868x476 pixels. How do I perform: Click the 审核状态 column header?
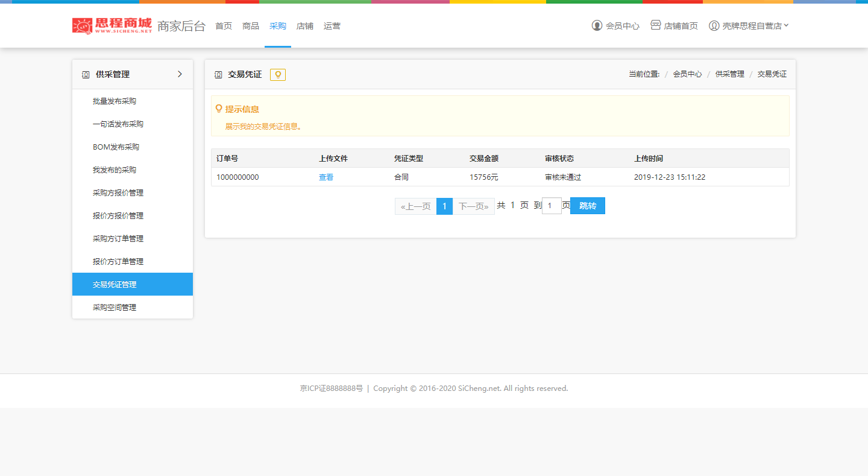(559, 159)
